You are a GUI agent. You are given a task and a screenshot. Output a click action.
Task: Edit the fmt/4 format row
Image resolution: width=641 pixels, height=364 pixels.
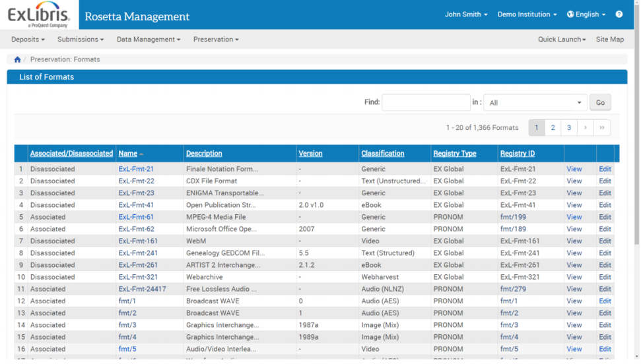(605, 337)
